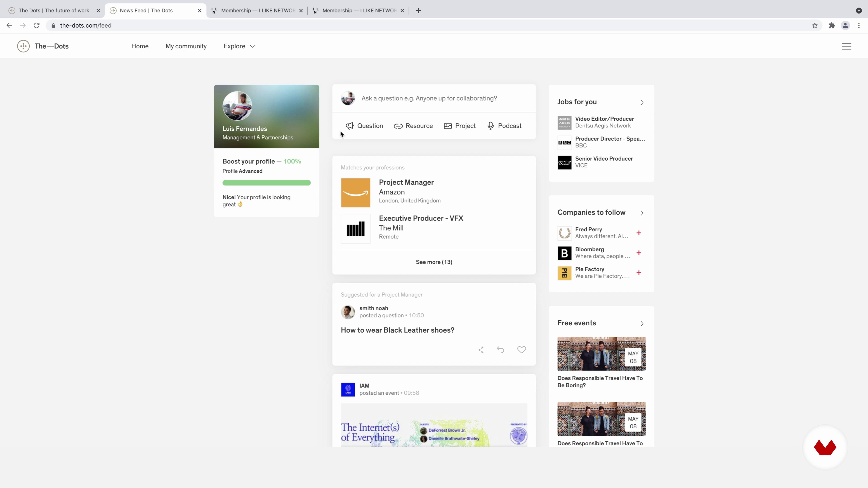Viewport: 868px width, 488px height.
Task: Switch to first Membership I LIKE NETWORKING tab
Action: [x=258, y=10]
